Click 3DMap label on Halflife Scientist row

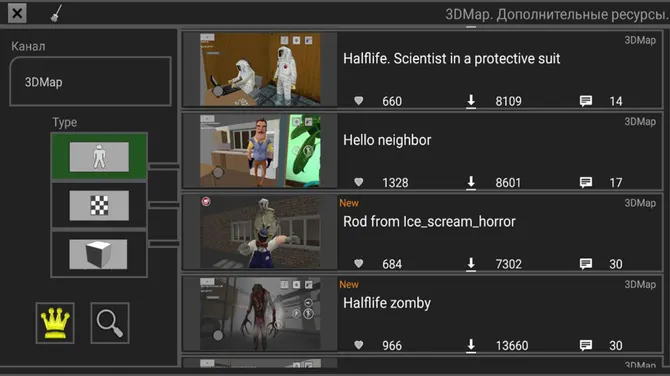point(640,40)
